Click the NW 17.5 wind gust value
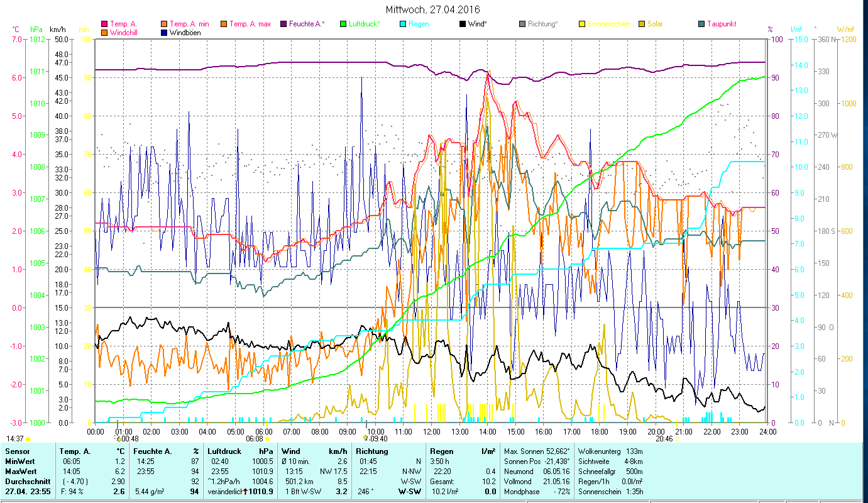The height and width of the screenshot is (503, 868). click(x=334, y=472)
